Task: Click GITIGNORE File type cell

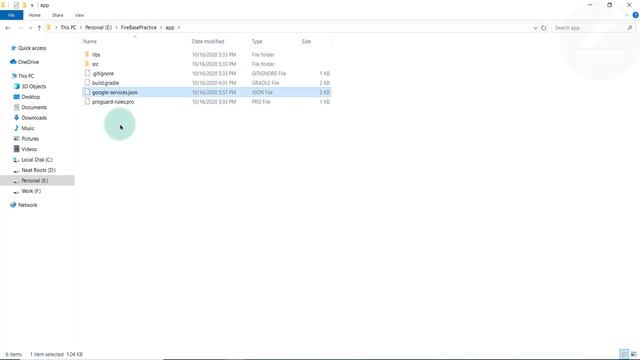Action: [269, 73]
